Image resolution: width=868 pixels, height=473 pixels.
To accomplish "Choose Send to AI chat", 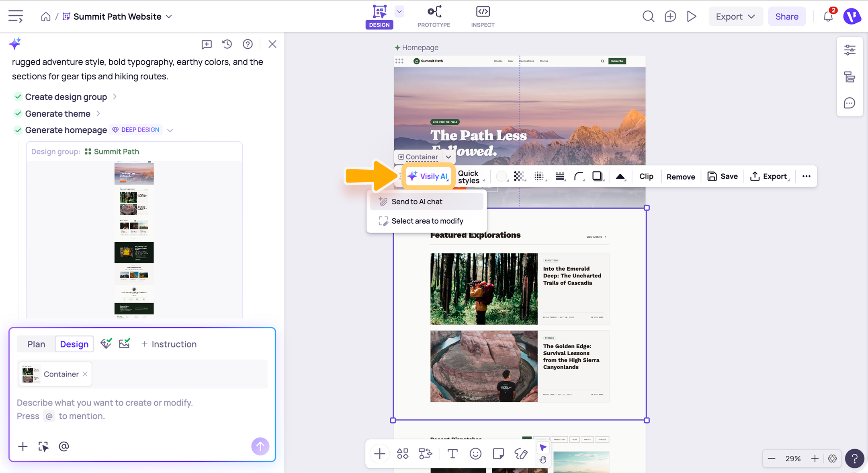I will point(426,202).
